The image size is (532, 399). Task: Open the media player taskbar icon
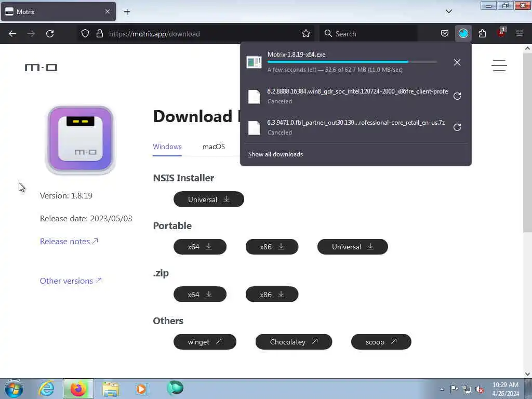coord(141,389)
